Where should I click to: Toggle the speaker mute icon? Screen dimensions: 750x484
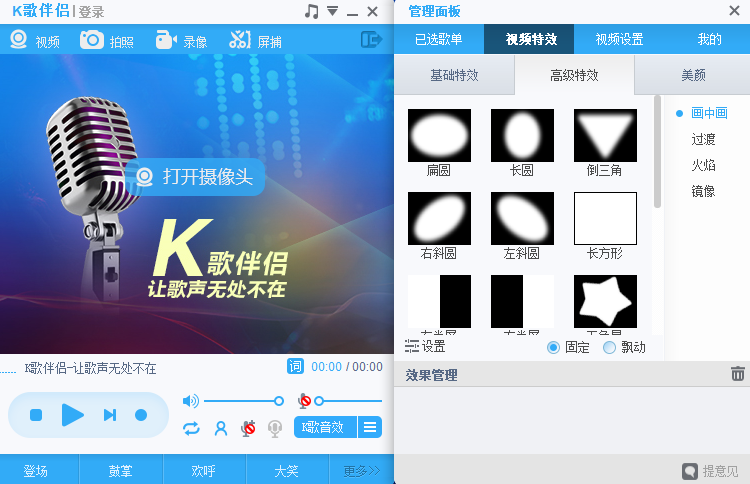[190, 401]
